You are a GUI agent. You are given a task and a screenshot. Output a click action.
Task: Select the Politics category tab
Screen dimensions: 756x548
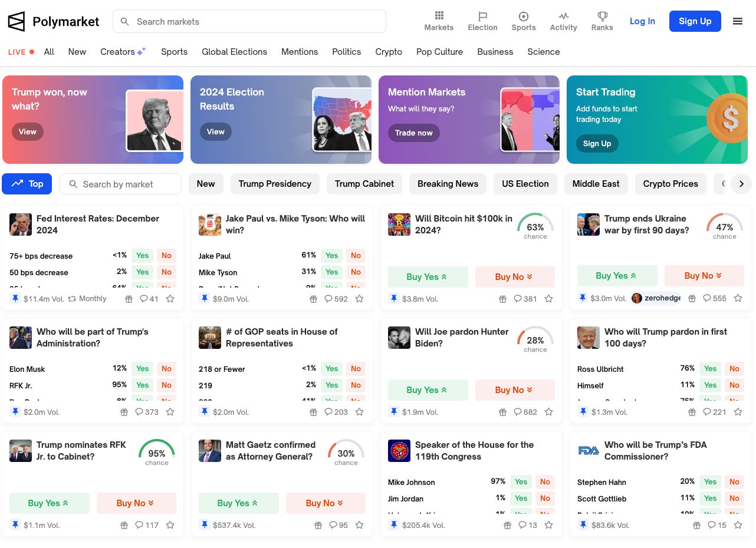click(x=346, y=52)
